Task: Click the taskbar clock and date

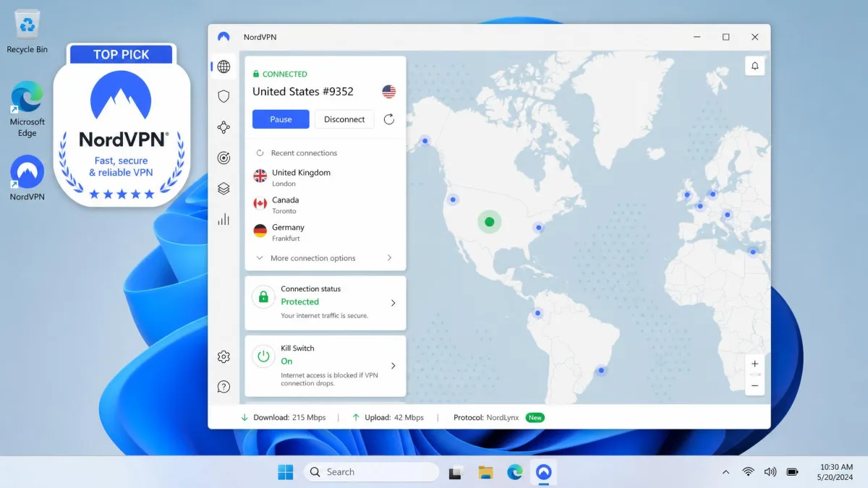Action: click(837, 472)
